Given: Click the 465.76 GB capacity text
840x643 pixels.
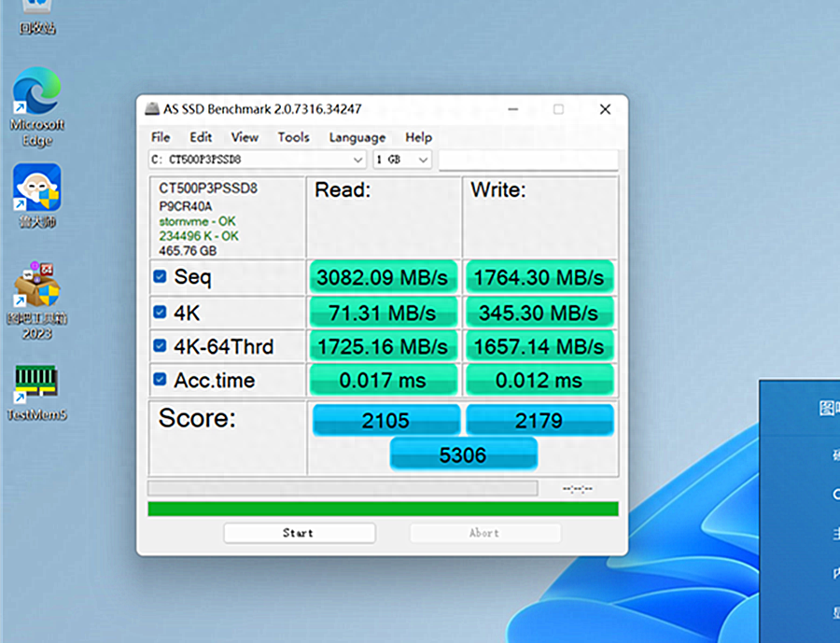Looking at the screenshot, I should [188, 251].
